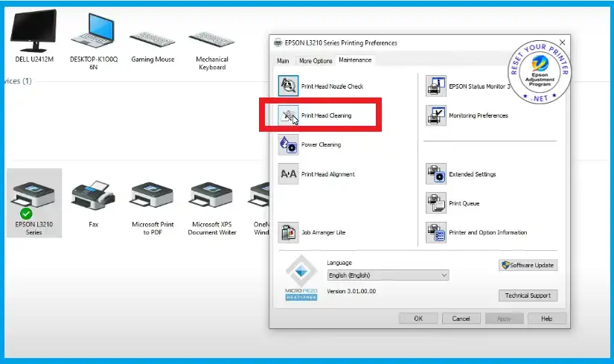Click 'Printer and Option Information' label text

point(488,232)
